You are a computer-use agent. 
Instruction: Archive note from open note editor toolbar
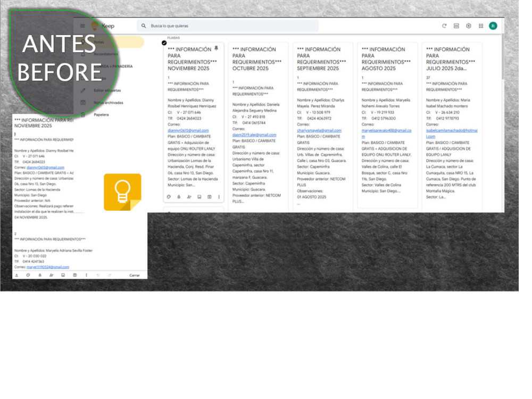[x=74, y=275]
